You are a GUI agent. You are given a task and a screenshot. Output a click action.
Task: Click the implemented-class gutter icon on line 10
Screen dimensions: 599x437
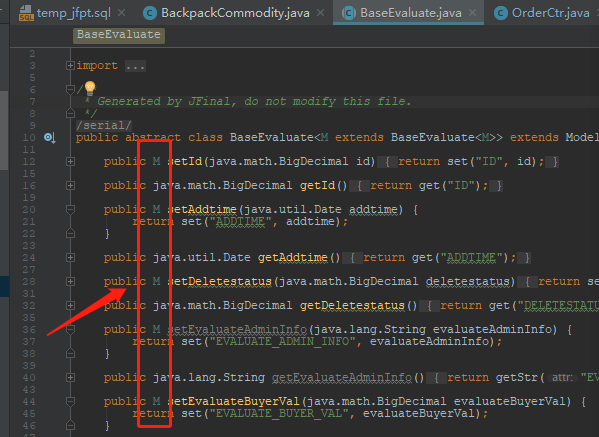pos(50,138)
